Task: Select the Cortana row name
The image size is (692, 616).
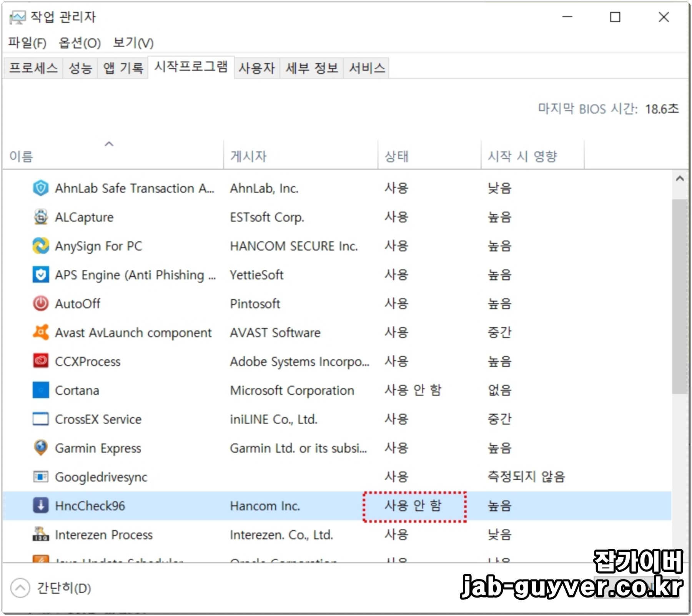Action: point(77,390)
